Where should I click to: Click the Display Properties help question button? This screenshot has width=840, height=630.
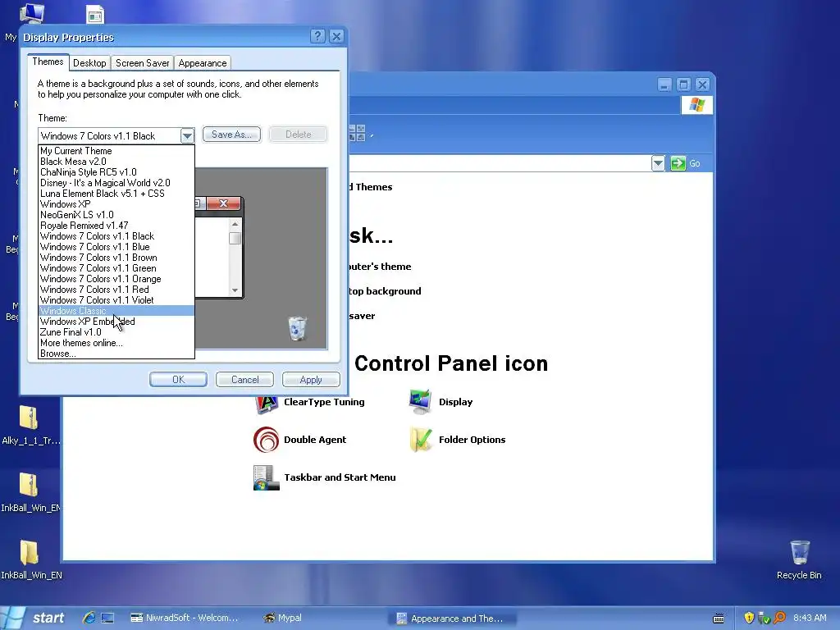point(317,36)
